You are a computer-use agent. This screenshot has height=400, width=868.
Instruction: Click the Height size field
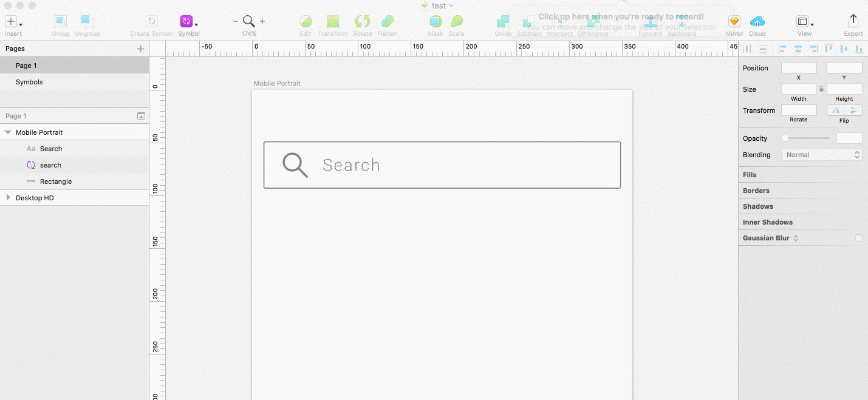[x=844, y=89]
